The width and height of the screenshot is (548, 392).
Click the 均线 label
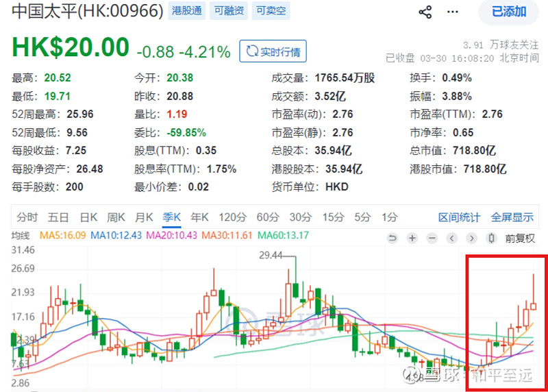click(x=21, y=236)
